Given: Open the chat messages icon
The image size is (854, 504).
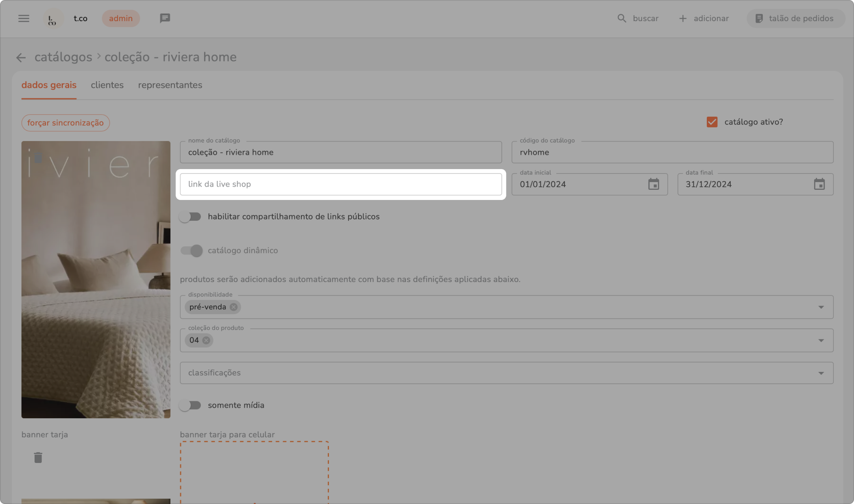Looking at the screenshot, I should [165, 18].
